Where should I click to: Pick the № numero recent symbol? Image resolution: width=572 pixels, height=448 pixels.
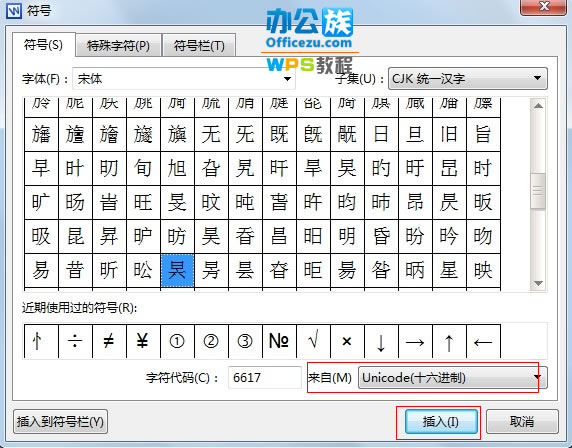279,341
